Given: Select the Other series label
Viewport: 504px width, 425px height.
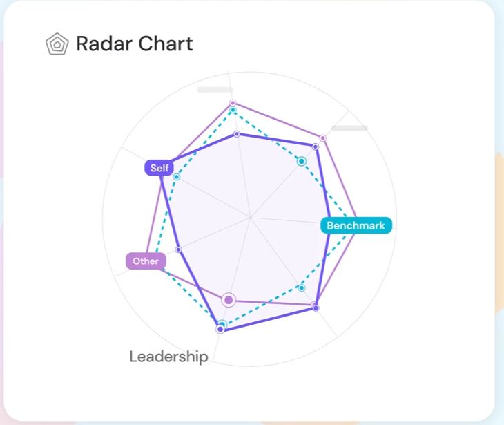Looking at the screenshot, I should 146,261.
